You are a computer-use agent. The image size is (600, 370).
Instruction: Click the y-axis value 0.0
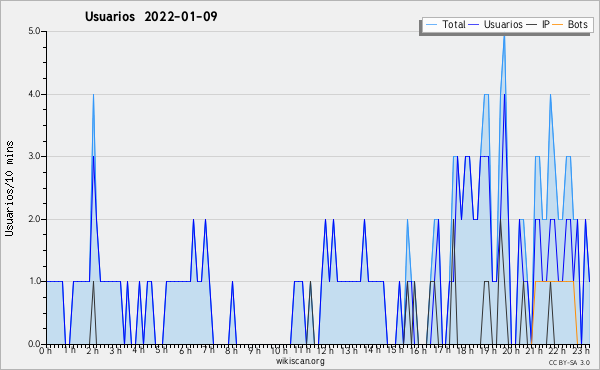point(34,344)
